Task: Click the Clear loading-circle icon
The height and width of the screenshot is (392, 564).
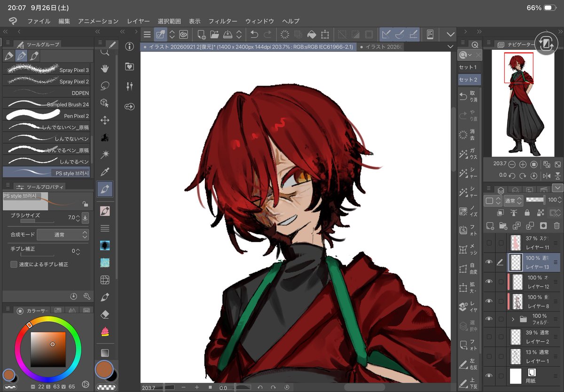Action: pos(284,34)
